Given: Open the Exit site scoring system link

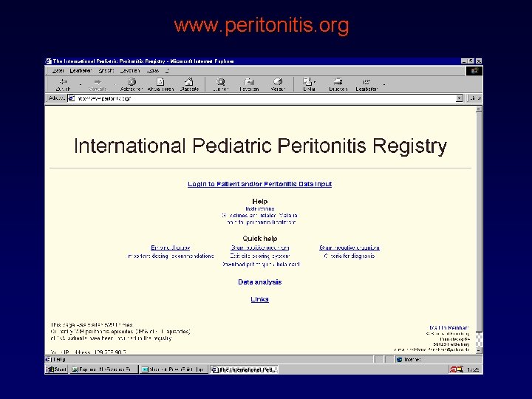Looking at the screenshot, I should coord(260,256).
